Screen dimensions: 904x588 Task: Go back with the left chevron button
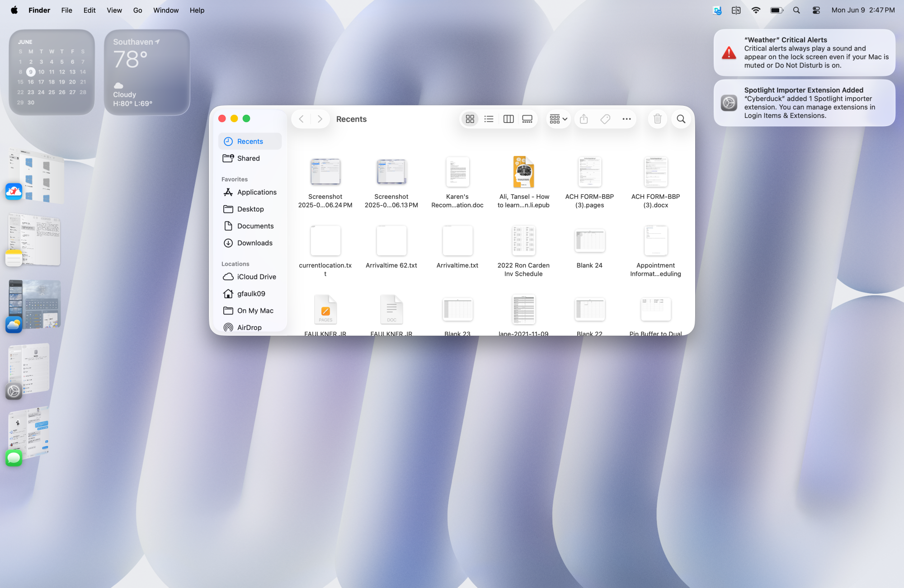coord(301,119)
